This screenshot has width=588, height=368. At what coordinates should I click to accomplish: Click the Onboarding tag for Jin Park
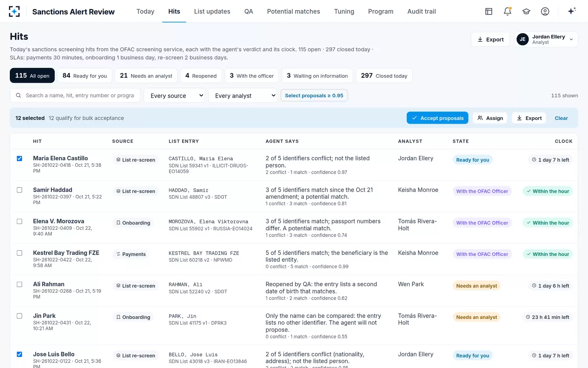[x=133, y=317]
